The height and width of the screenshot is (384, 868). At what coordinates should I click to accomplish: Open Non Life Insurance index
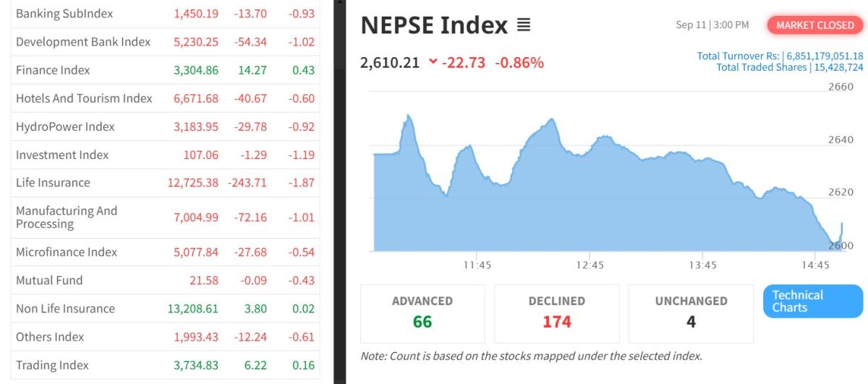click(65, 309)
